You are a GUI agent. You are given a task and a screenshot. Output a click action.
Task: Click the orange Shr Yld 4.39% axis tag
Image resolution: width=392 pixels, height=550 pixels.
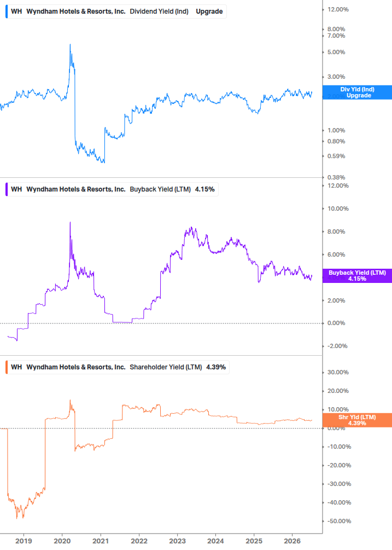click(357, 420)
